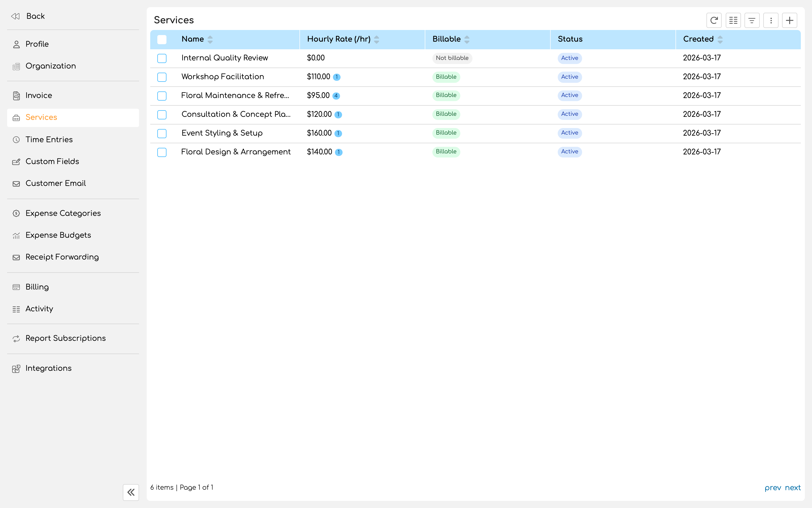
Task: Click $0.00 hourly rate value
Action: coord(316,58)
